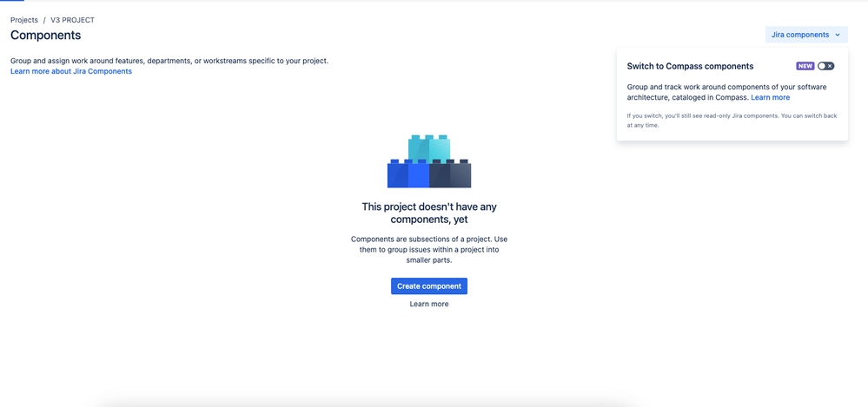This screenshot has width=868, height=407.
Task: Open Learn more about Jira Components link
Action: tap(71, 71)
